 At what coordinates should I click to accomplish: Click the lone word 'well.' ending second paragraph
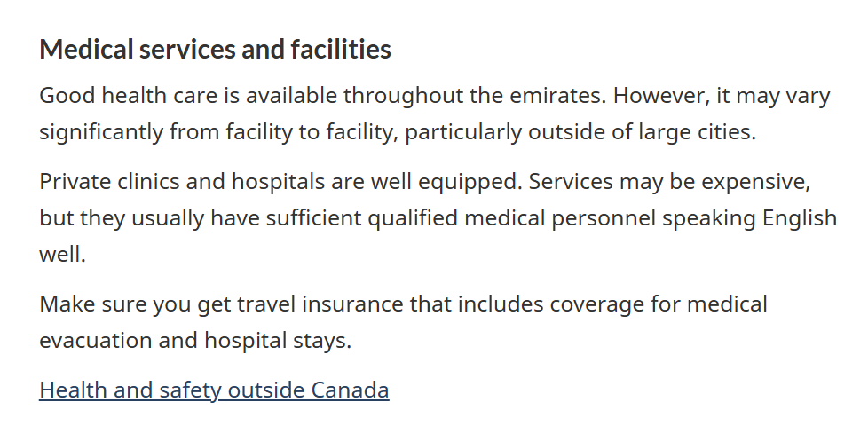click(x=62, y=256)
